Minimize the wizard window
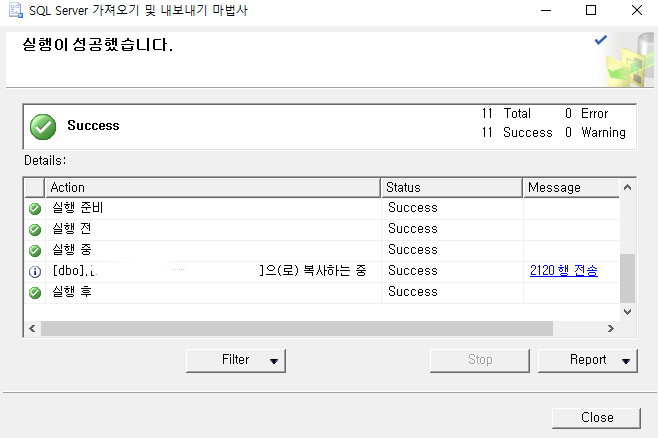 tap(546, 10)
